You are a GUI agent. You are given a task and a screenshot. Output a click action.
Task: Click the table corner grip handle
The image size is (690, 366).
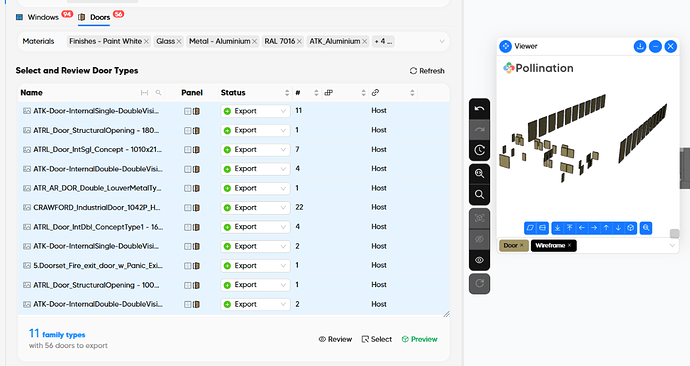click(446, 314)
